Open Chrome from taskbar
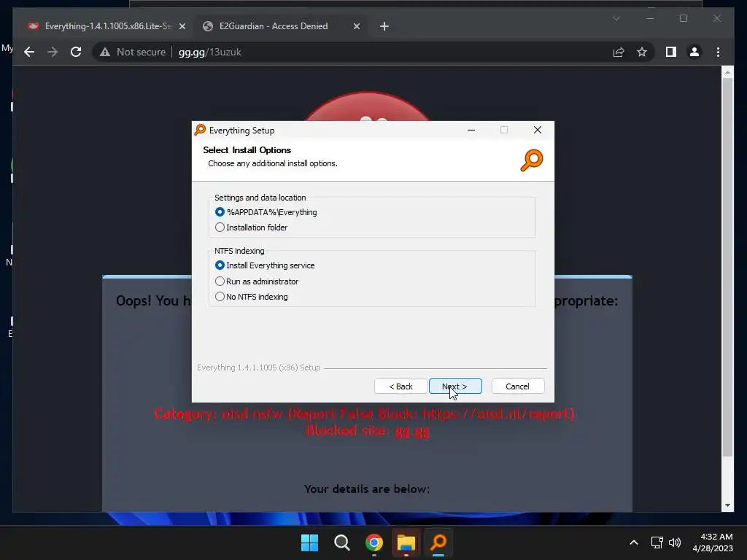The height and width of the screenshot is (560, 747). coord(374,542)
